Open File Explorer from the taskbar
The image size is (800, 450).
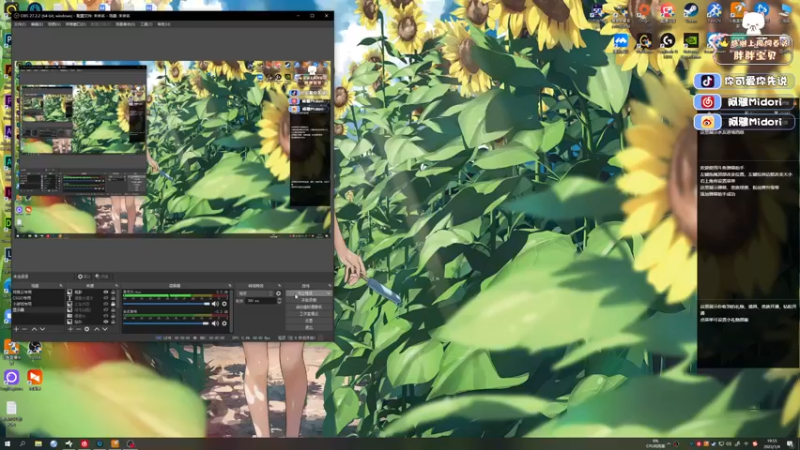click(x=38, y=444)
